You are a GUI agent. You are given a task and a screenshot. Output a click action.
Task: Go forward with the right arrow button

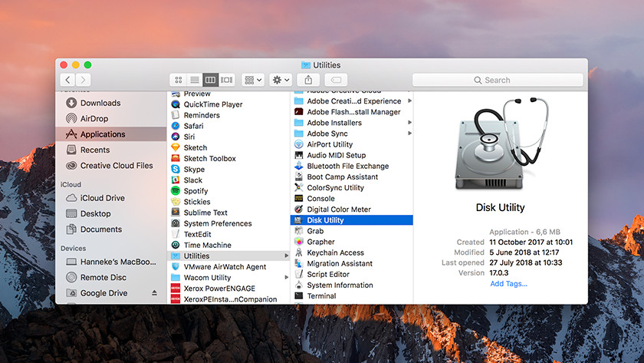[x=84, y=80]
